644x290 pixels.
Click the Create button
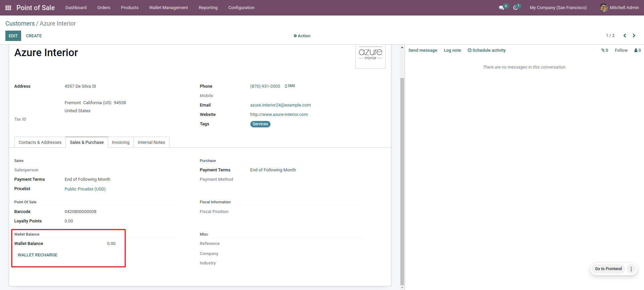click(34, 36)
